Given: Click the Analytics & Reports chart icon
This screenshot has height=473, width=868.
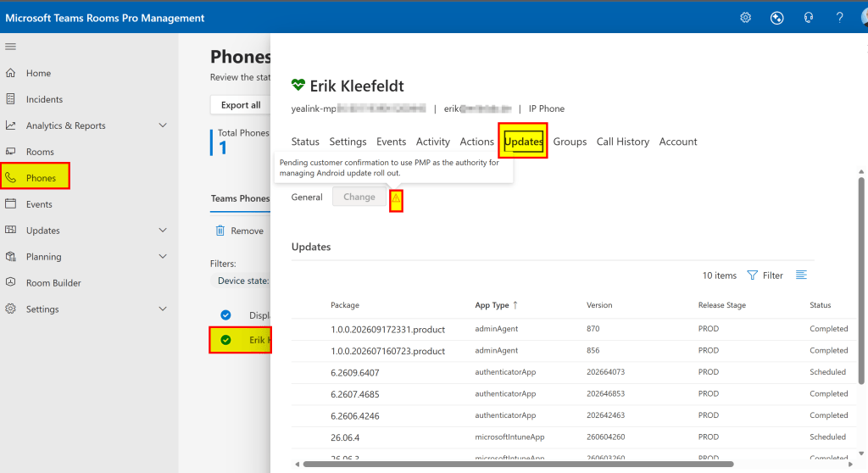Looking at the screenshot, I should point(10,125).
